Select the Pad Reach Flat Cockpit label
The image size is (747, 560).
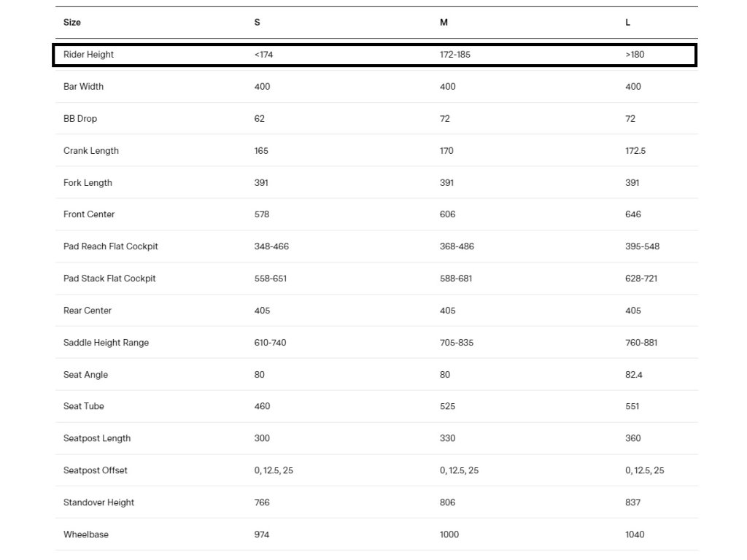click(x=111, y=246)
